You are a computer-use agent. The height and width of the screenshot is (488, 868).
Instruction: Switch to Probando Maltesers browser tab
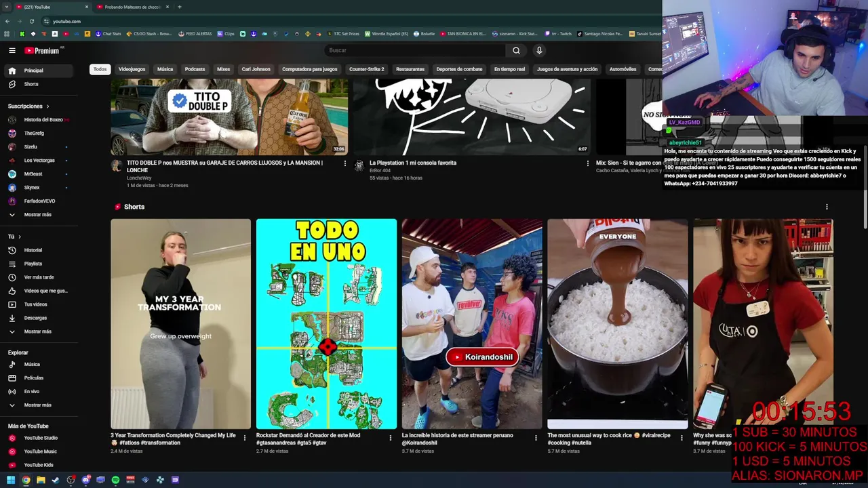[x=132, y=7]
